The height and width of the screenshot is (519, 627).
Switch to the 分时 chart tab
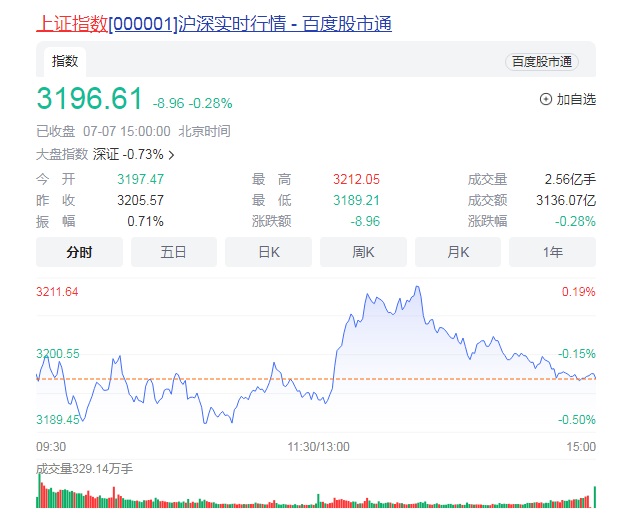pos(79,252)
